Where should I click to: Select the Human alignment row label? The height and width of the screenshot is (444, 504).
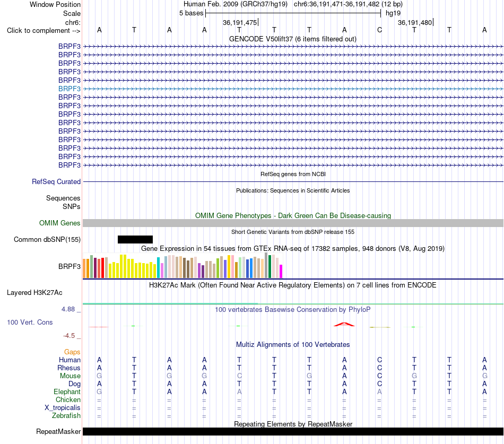69,360
